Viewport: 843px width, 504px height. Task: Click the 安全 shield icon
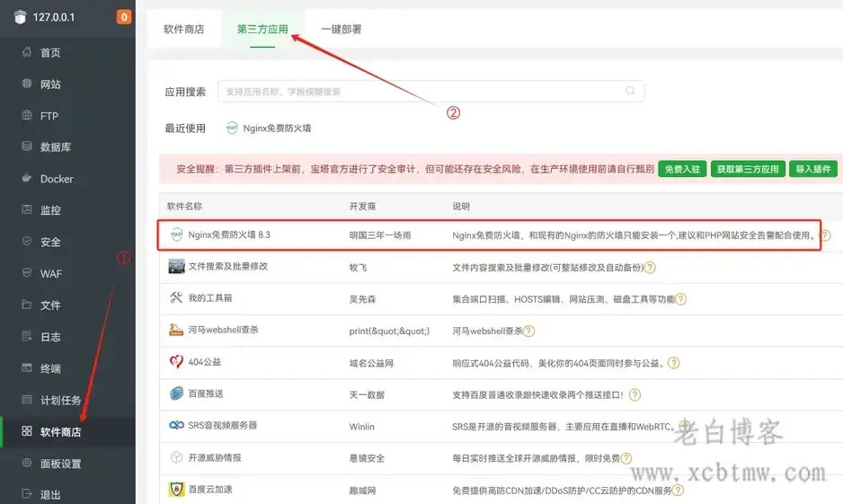pos(26,242)
